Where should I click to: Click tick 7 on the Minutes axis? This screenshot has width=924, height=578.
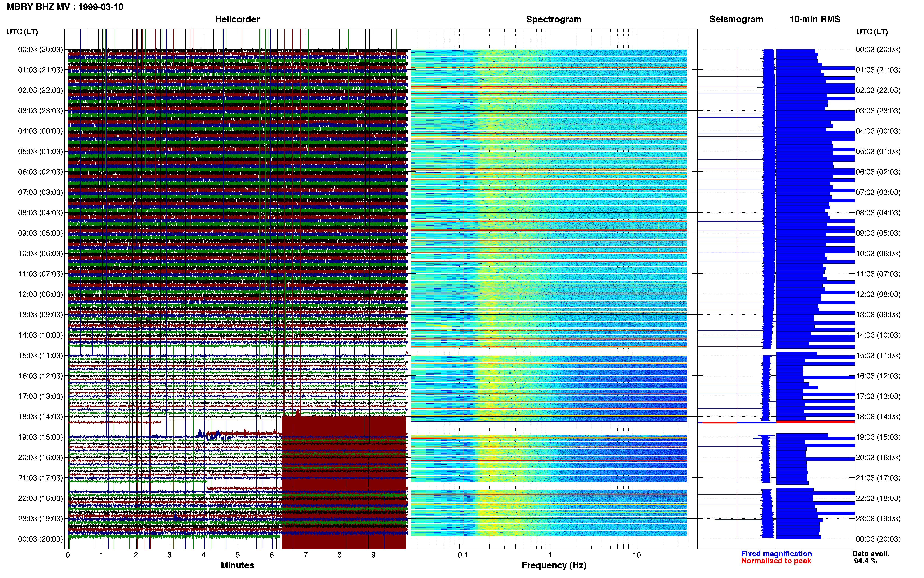tap(306, 555)
